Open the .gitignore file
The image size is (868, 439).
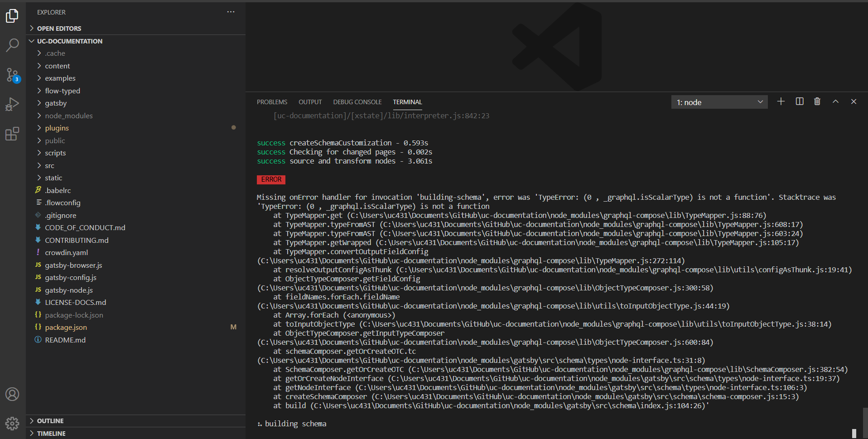[136, 215]
